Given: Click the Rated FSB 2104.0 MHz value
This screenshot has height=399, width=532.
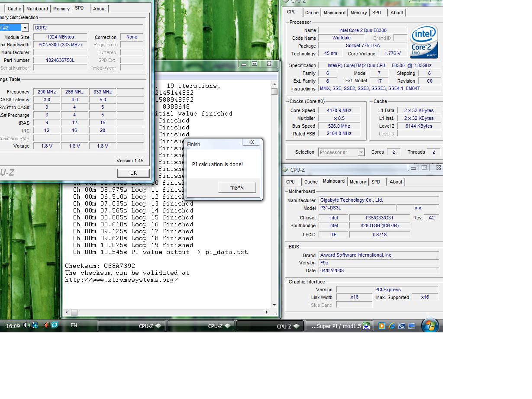Looking at the screenshot, I should point(339,134).
